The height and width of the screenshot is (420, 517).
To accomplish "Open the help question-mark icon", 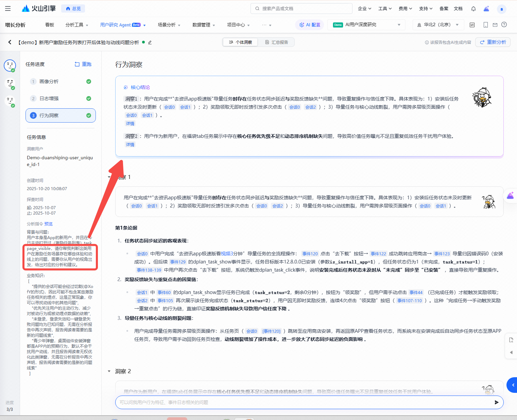I will click(x=504, y=24).
